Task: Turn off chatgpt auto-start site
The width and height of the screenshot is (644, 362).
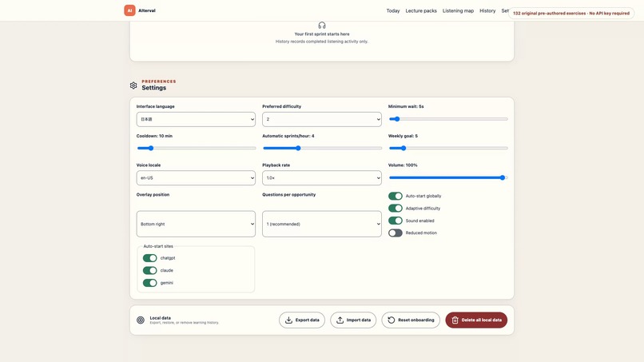Action: pyautogui.click(x=150, y=258)
